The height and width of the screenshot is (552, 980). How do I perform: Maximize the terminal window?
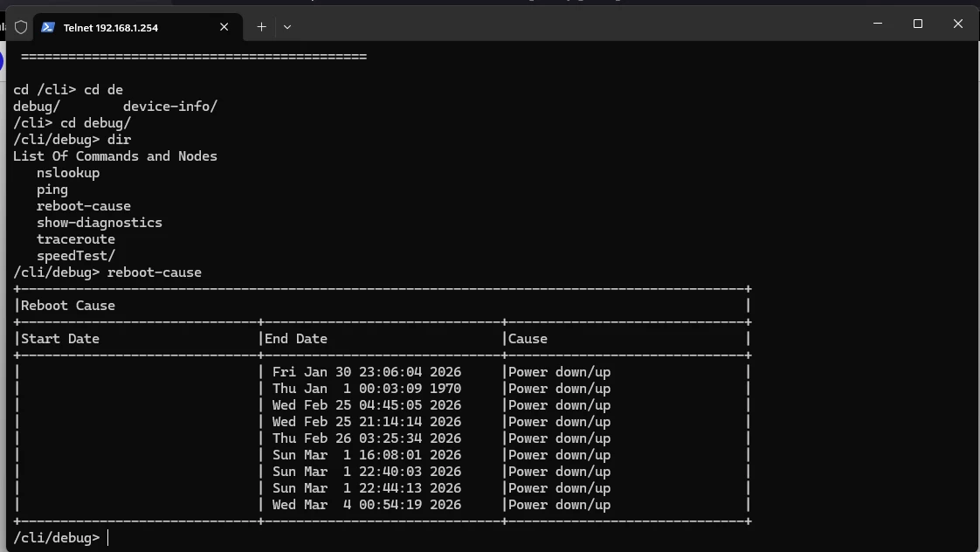pos(917,23)
